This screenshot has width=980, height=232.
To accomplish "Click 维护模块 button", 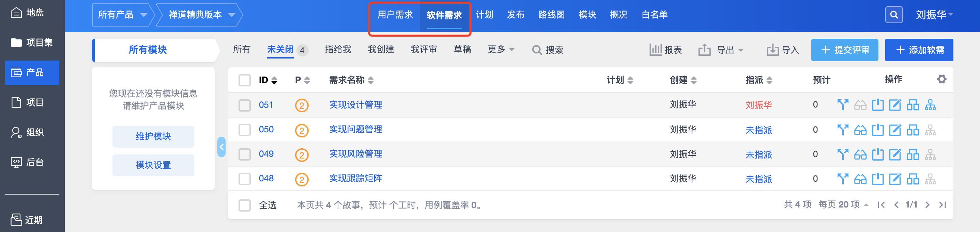I will pyautogui.click(x=153, y=136).
